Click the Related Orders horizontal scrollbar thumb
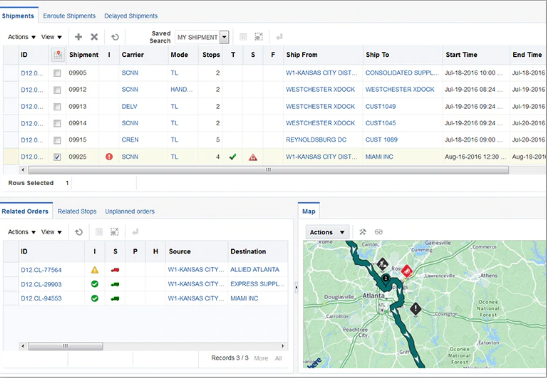The width and height of the screenshot is (547, 378). coord(65,346)
